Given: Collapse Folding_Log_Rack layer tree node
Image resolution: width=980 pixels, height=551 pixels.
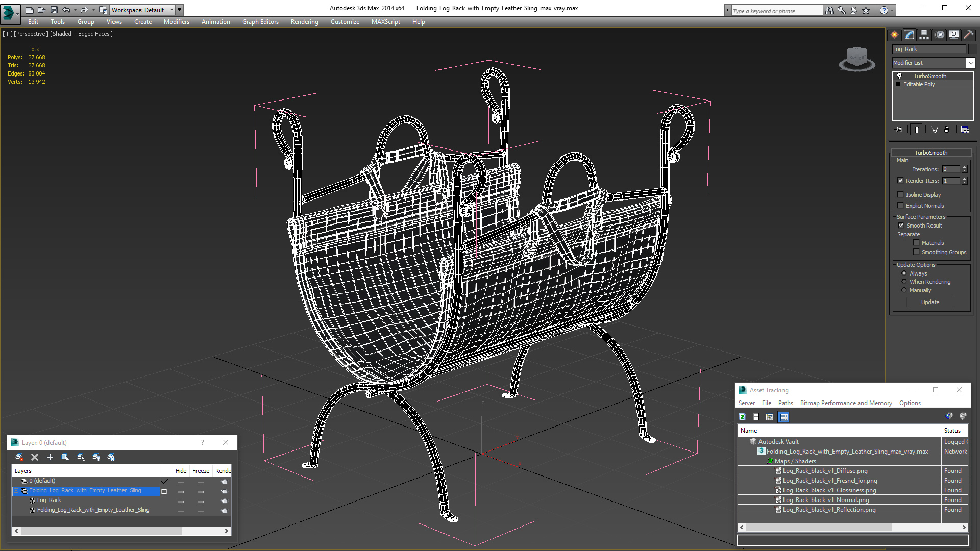Looking at the screenshot, I should (16, 491).
